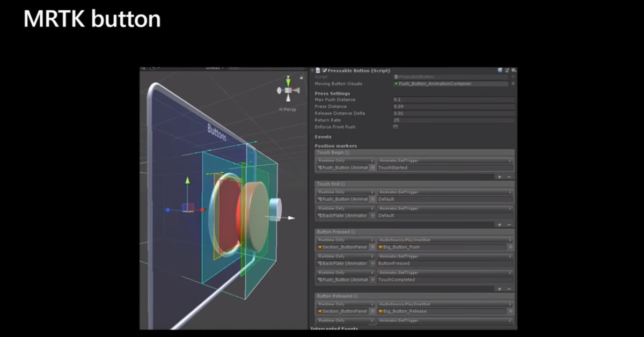
Task: Open object picker for Moving Button Visuals
Action: [x=513, y=84]
